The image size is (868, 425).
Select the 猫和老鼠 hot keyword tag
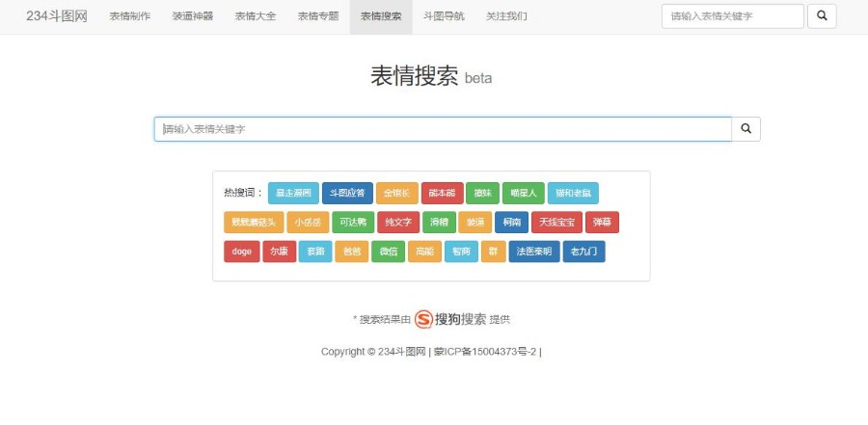click(573, 193)
